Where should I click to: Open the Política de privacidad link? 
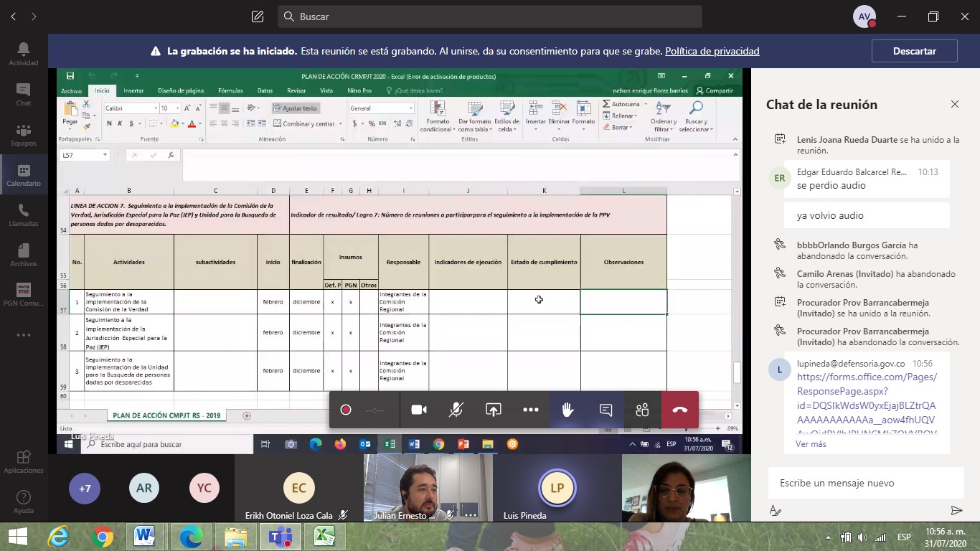pyautogui.click(x=712, y=51)
